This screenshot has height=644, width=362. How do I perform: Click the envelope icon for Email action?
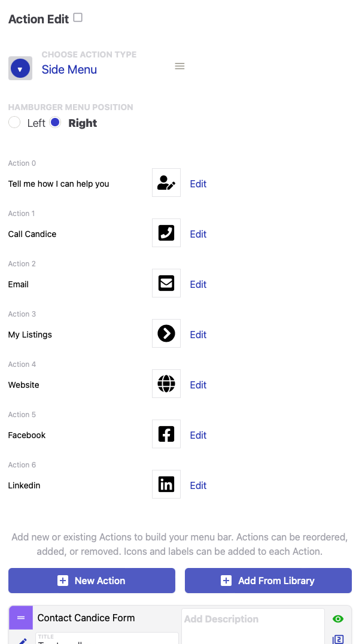[166, 284]
